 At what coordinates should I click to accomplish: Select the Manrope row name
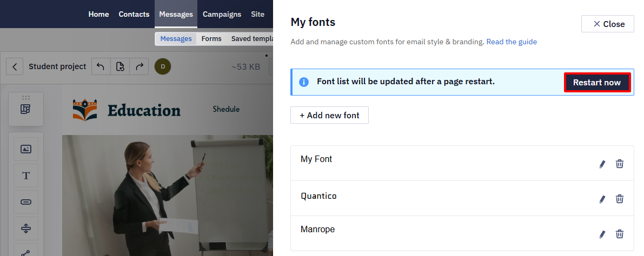pos(317,230)
